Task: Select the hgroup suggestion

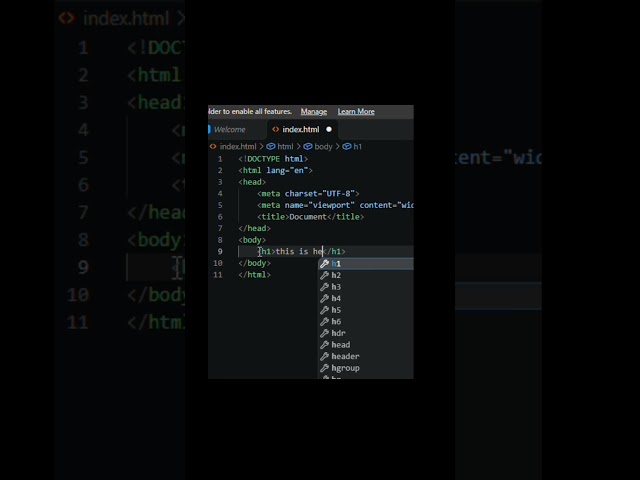Action: pos(366,368)
